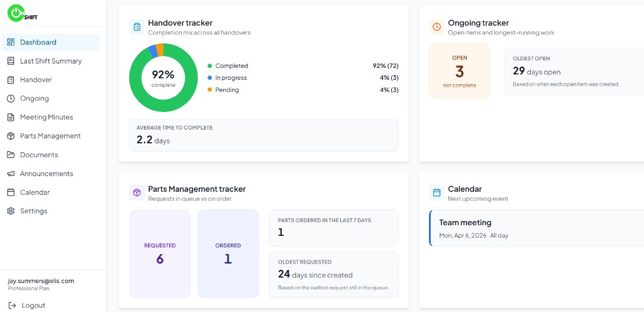Click the Professional Plan label
644x312 pixels.
28,289
